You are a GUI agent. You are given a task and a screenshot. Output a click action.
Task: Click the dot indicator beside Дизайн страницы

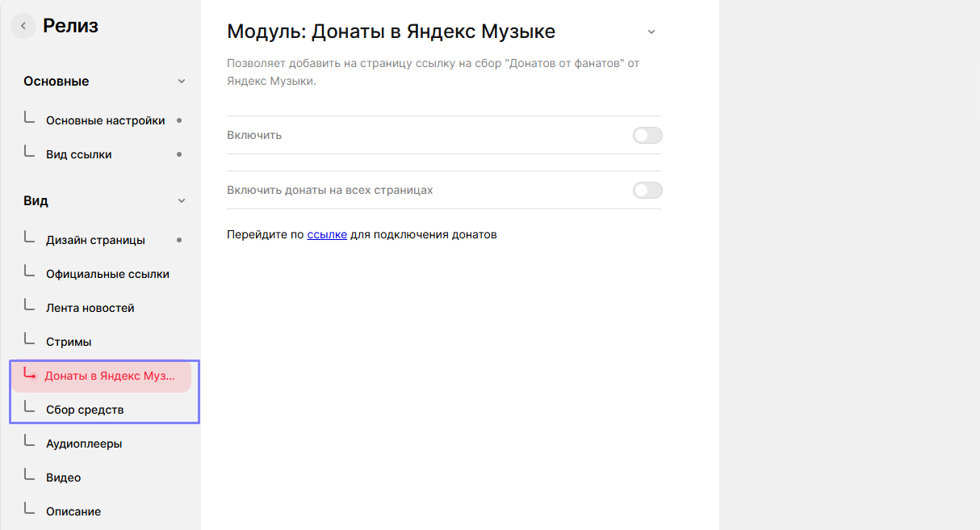point(179,241)
